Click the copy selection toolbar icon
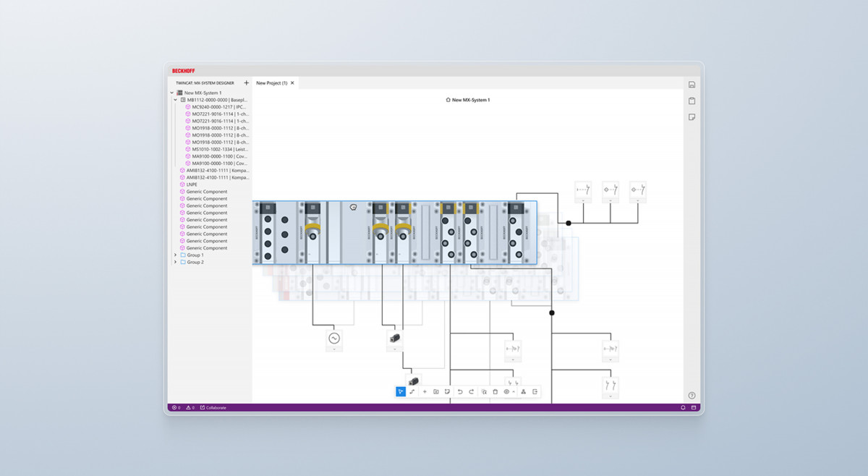Screen dimensions: 868x476 (x=484, y=391)
